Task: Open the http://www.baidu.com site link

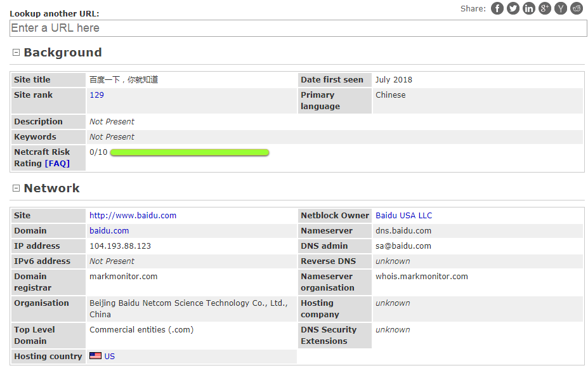Action: [x=133, y=216]
